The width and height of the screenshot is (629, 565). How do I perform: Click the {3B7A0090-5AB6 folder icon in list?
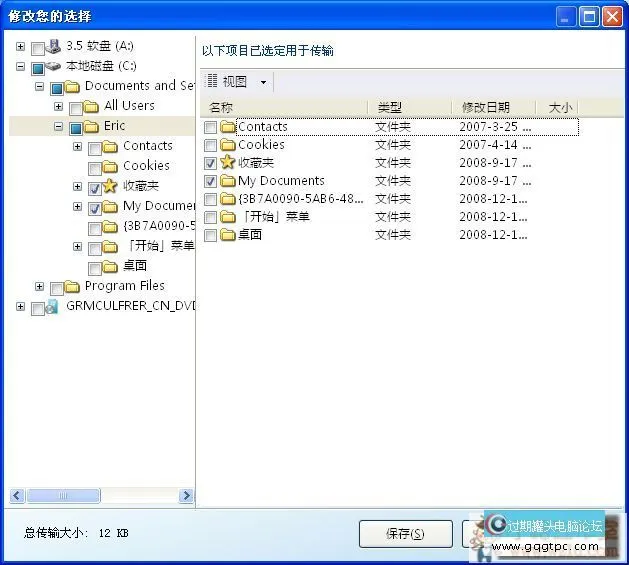[228, 199]
